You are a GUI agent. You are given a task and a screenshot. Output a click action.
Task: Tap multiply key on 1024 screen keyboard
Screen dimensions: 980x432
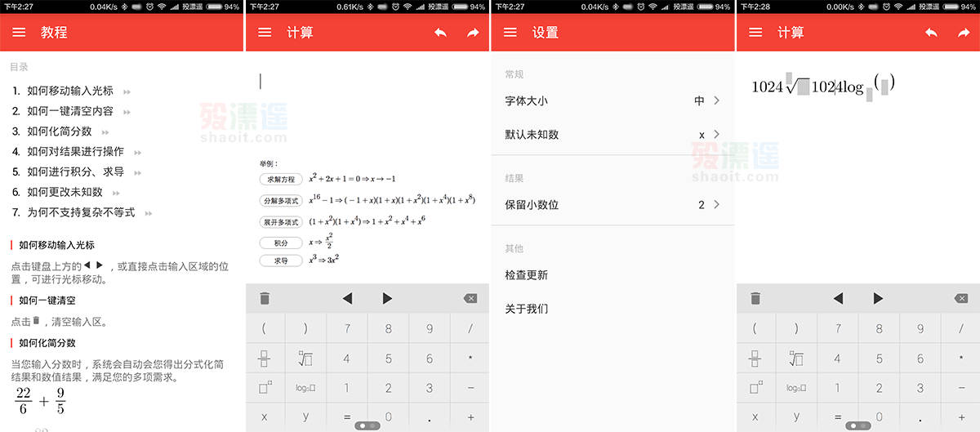coord(961,359)
